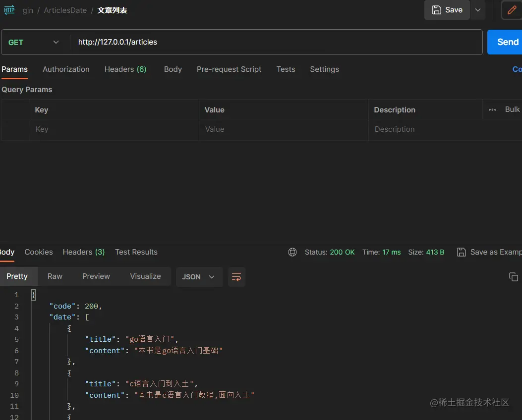Click the HTTP request type icon
This screenshot has height=420, width=522.
point(9,10)
